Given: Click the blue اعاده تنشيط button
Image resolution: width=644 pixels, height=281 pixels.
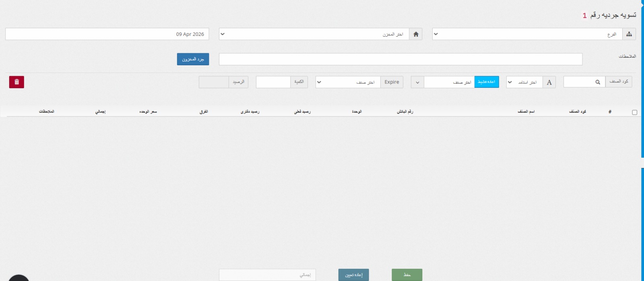Looking at the screenshot, I should tap(487, 82).
